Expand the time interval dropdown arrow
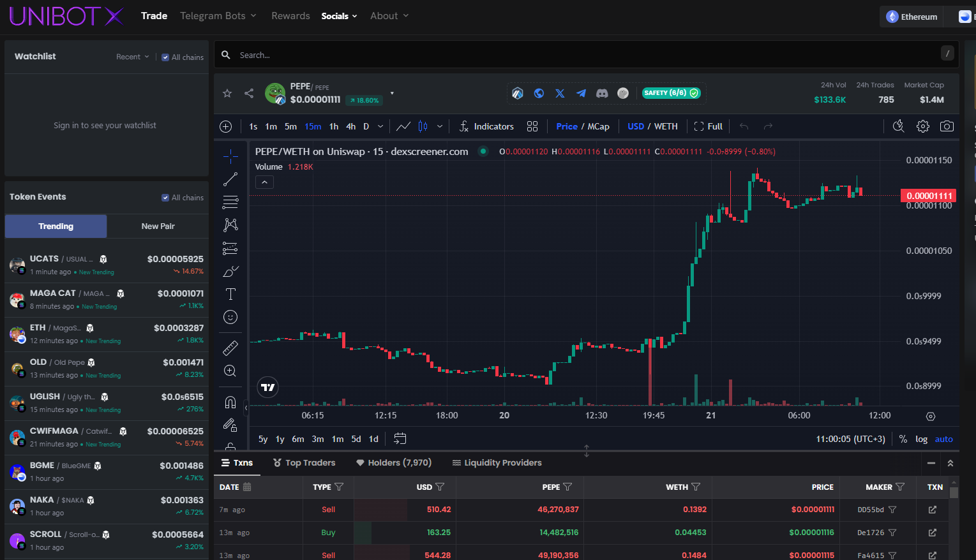The image size is (976, 560). pyautogui.click(x=380, y=126)
